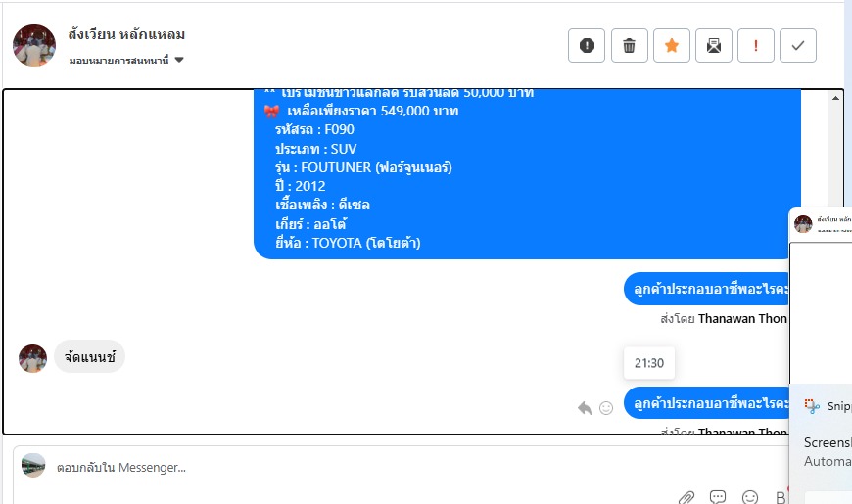852x504 pixels.
Task: Expand the มอบหมายการสนทนานี้ assignment dropdown
Action: tap(126, 60)
